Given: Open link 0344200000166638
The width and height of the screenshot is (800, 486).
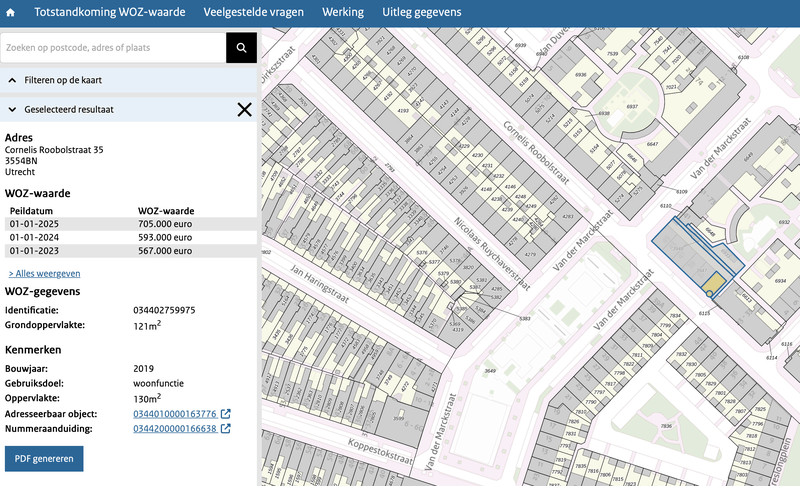Looking at the screenshot, I should (x=175, y=428).
